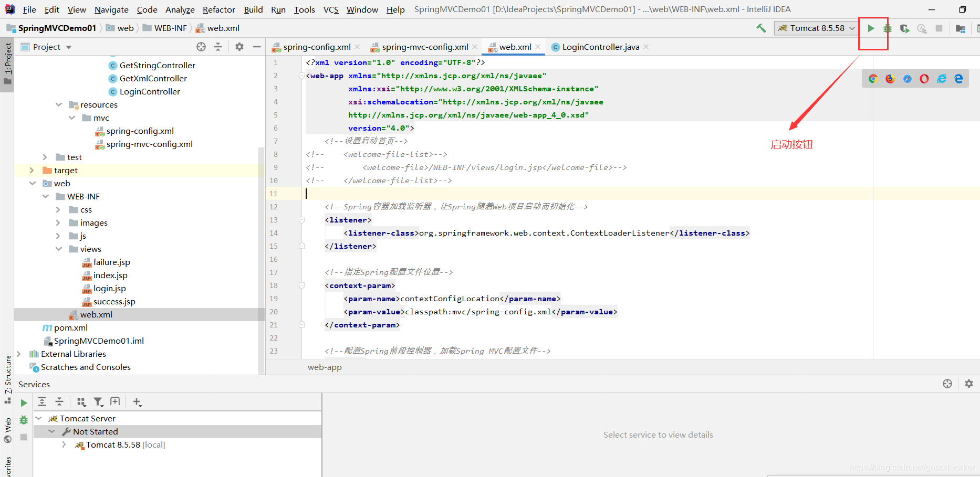Click the profiler run icon in toolbar
Viewport: 980px width, 477px height.
(x=922, y=28)
